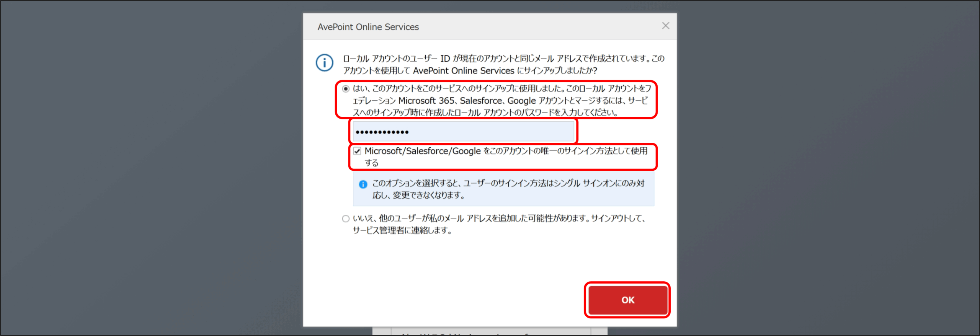The width and height of the screenshot is (980, 336).
Task: Select the "はい" radio button
Action: [346, 89]
